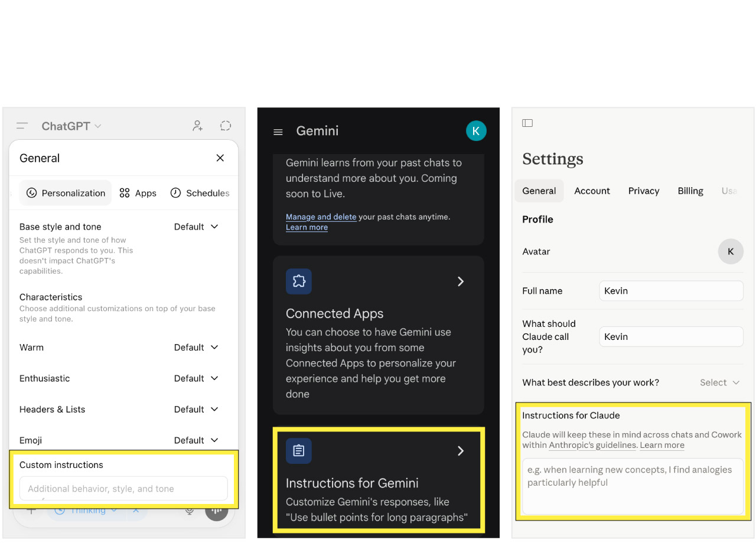Expand the Emoji setting dropdown
Viewport: 756px width, 550px height.
tap(197, 440)
